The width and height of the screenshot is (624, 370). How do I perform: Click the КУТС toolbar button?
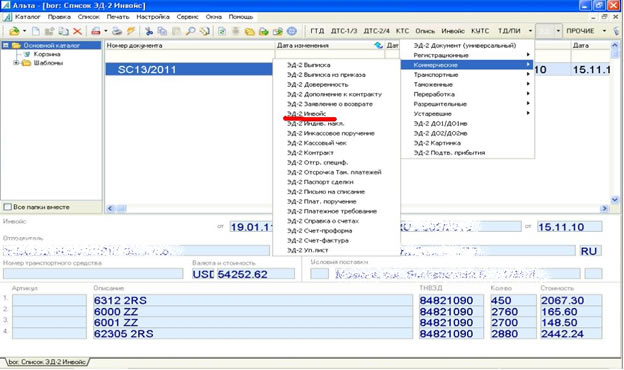click(480, 31)
